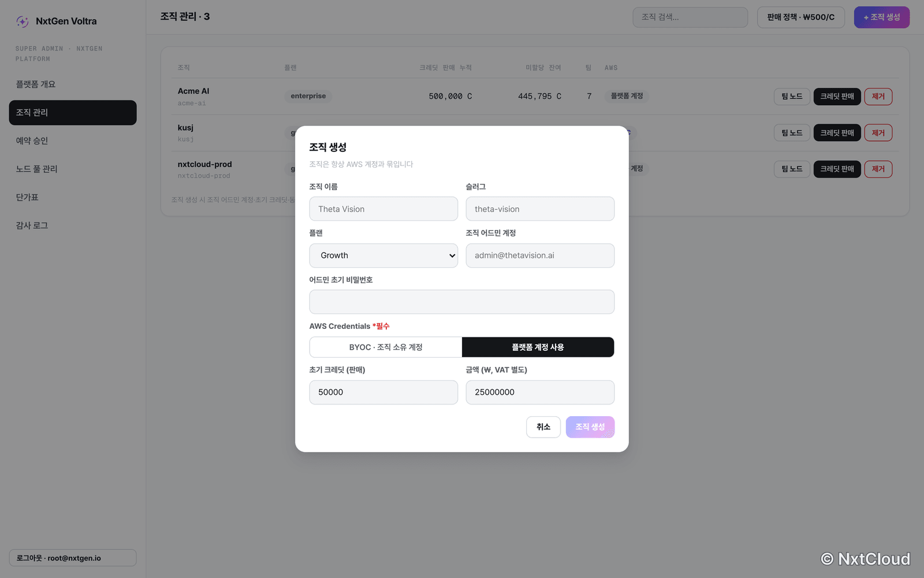Click 크레딧 판매 for Acme AI
Image resolution: width=924 pixels, height=578 pixels.
tap(837, 97)
